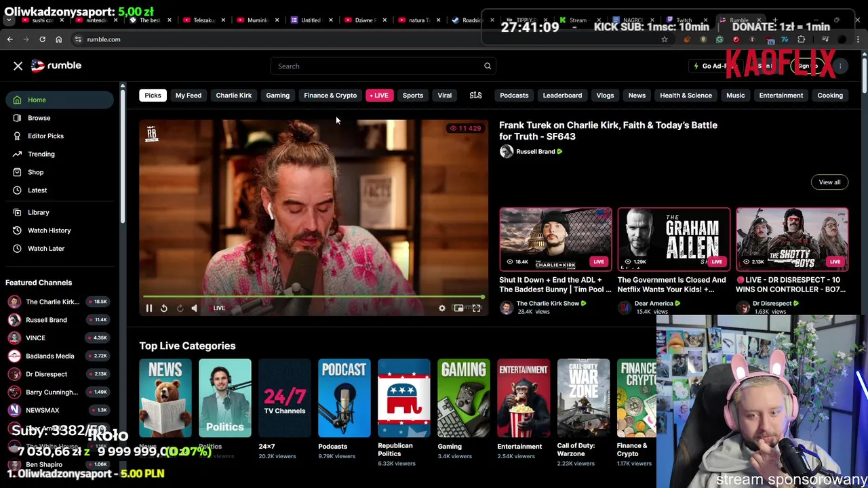
Task: Select the LIVE category tab
Action: [379, 95]
